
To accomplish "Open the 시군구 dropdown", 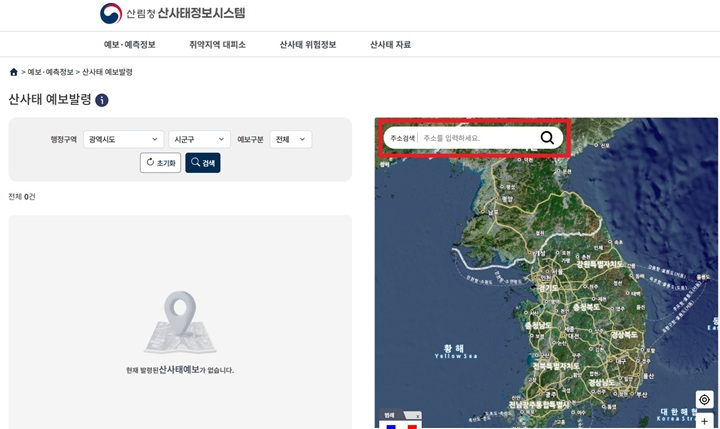I will click(199, 139).
